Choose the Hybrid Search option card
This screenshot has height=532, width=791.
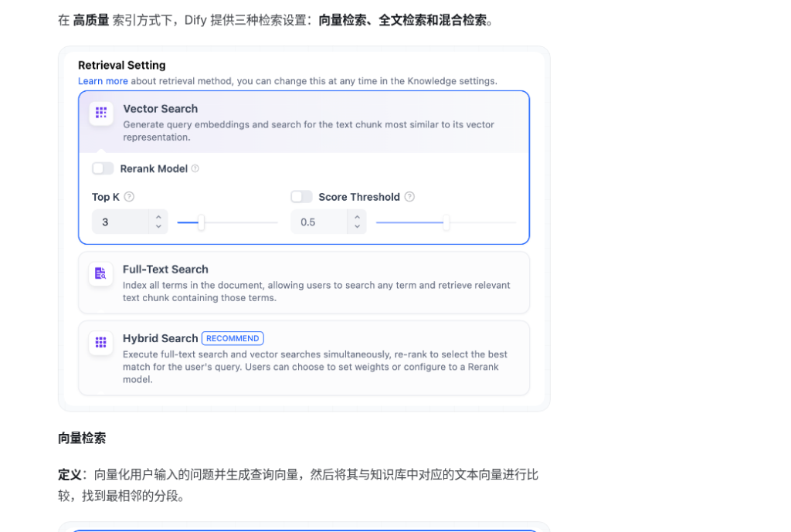(304, 358)
